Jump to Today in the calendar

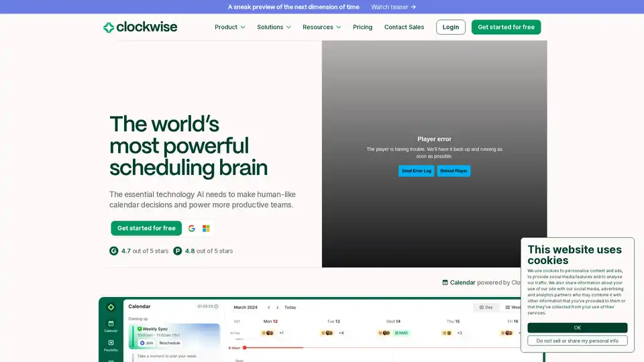(x=290, y=308)
